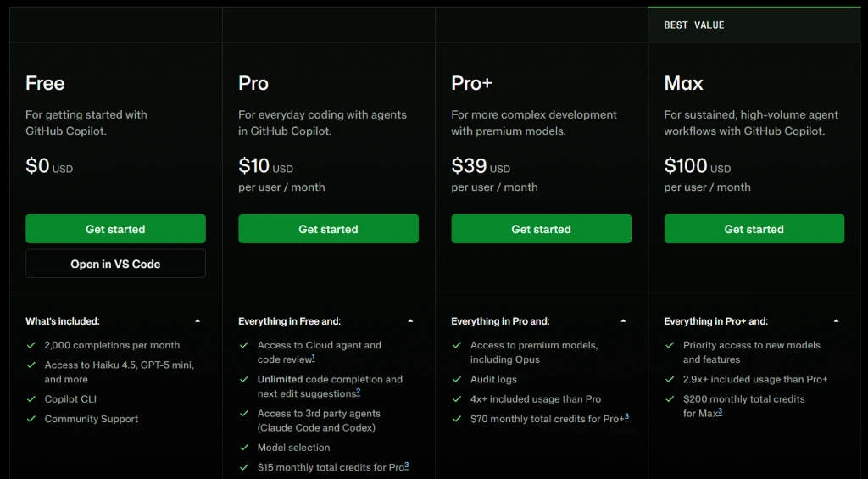Viewport: 868px width, 479px height.
Task: Get started with the Max plan
Action: coord(754,229)
